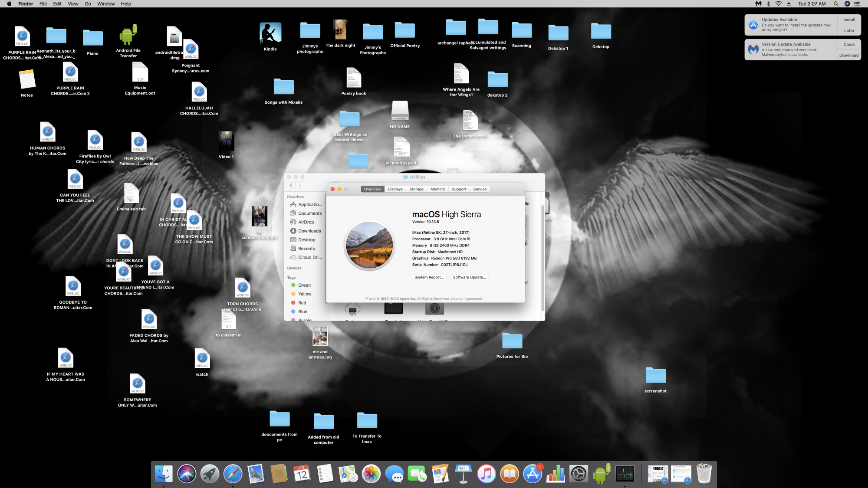This screenshot has height=488, width=868.
Task: Open Activity Monitor in the Dock
Action: [x=625, y=474]
